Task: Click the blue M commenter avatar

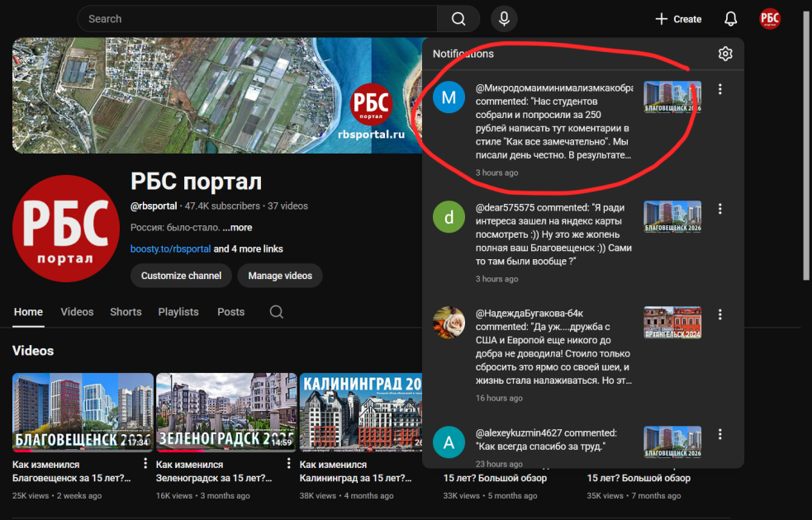Action: click(x=449, y=97)
